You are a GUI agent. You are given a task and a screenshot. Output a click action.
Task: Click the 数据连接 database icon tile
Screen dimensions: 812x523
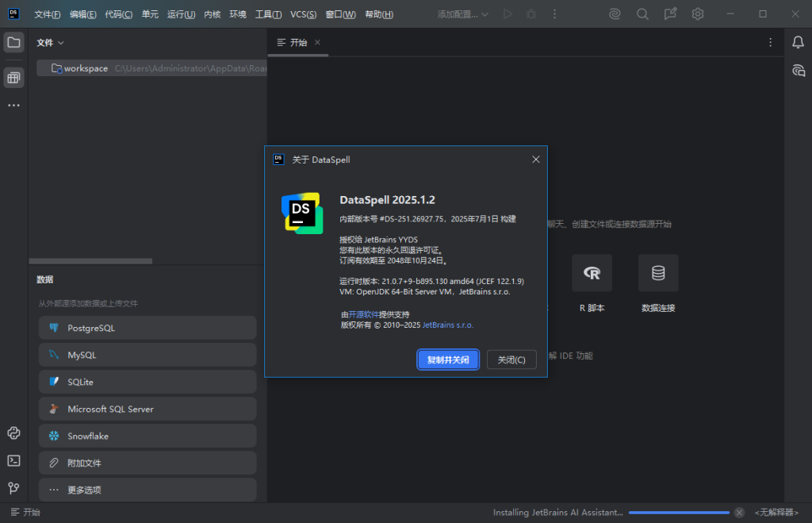coord(658,273)
